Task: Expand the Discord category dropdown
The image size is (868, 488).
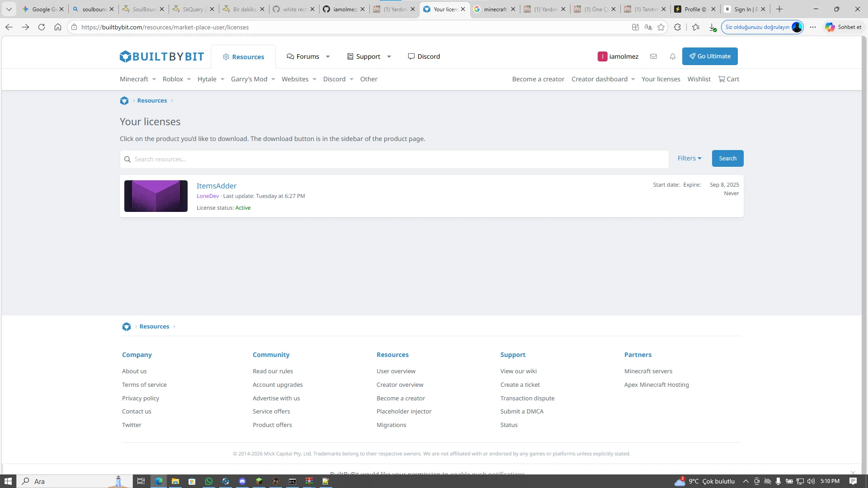Action: coord(351,80)
